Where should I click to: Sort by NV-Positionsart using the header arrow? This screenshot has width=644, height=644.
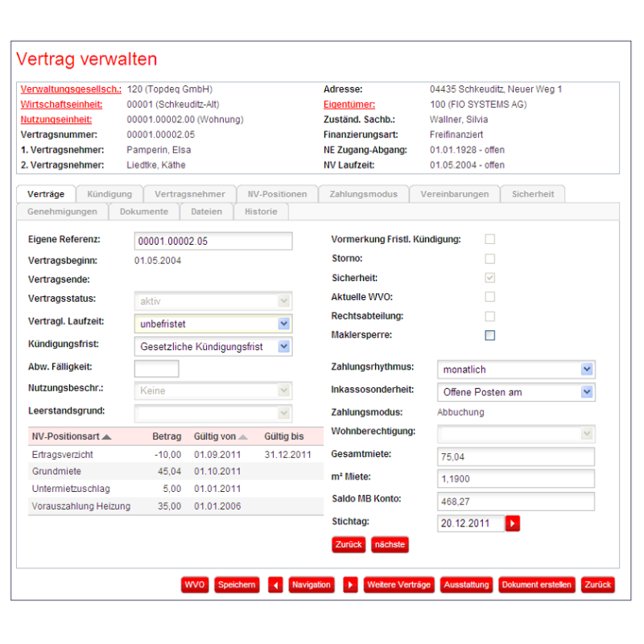[106, 437]
